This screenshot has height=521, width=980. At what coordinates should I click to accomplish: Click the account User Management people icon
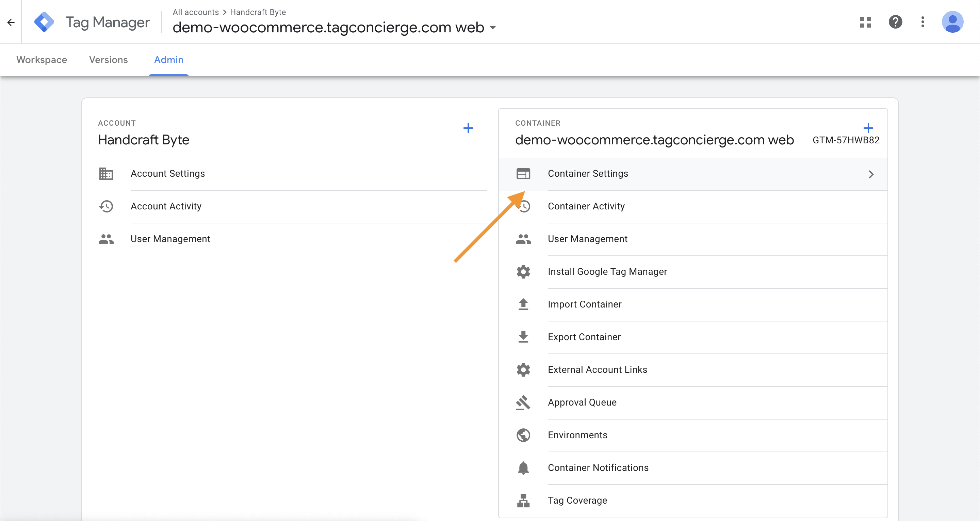pos(106,239)
